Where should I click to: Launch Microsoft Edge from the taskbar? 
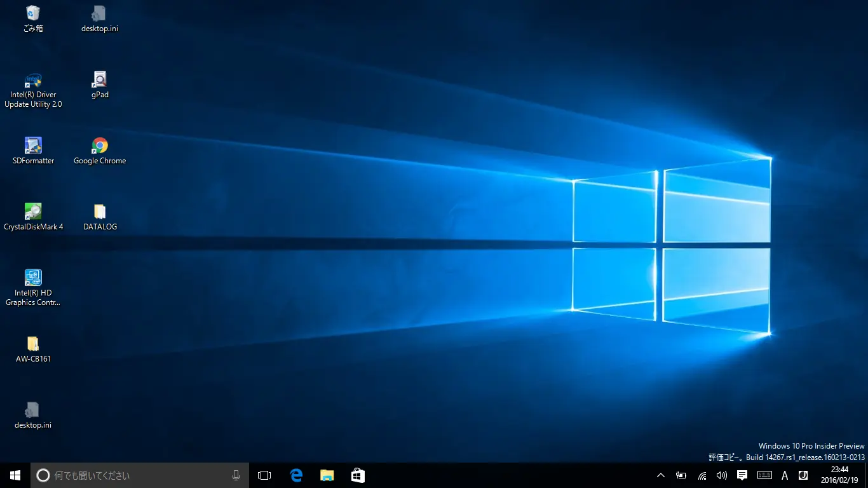(295, 475)
